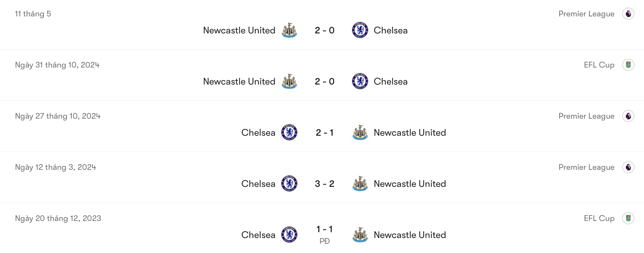
Task: Click the Chelsea crest in the 27 tháng 10 match
Action: coord(289,133)
